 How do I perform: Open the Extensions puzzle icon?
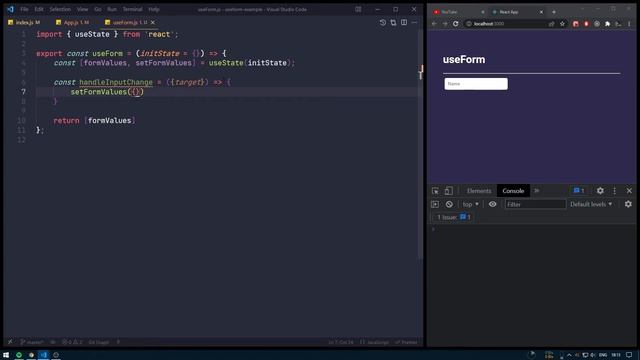pyautogui.click(x=607, y=24)
